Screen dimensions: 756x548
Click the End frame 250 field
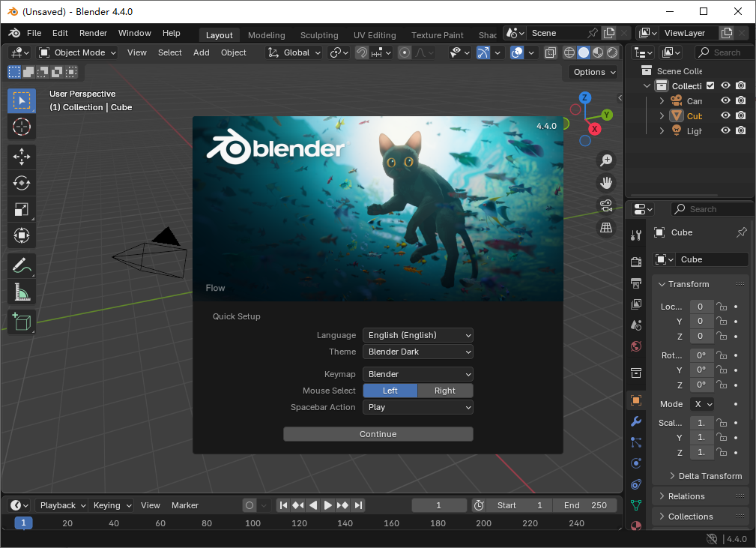585,505
